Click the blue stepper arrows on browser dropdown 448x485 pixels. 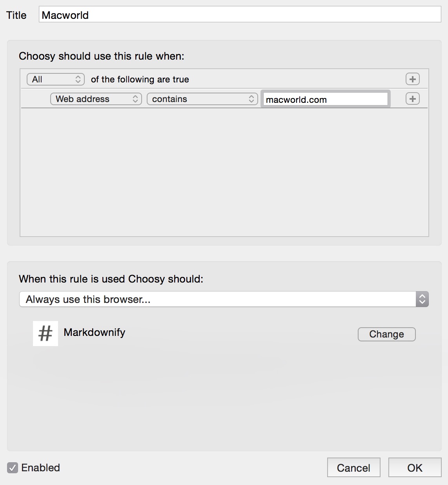(x=423, y=299)
